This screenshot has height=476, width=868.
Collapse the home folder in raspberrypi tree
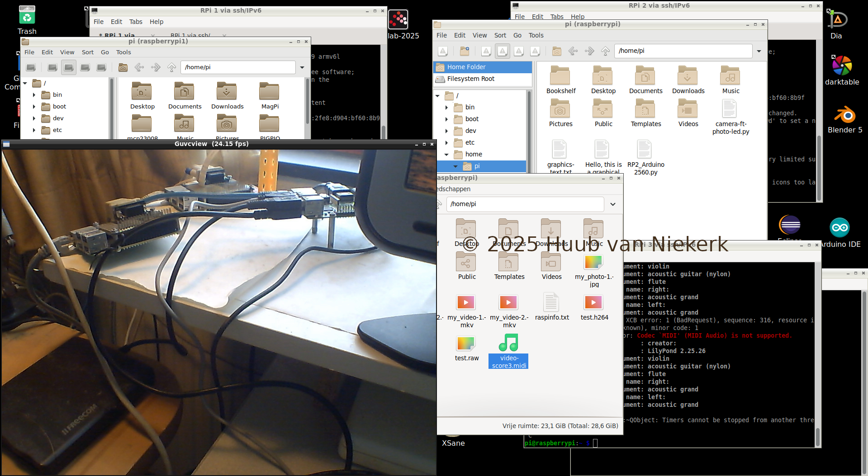point(446,155)
